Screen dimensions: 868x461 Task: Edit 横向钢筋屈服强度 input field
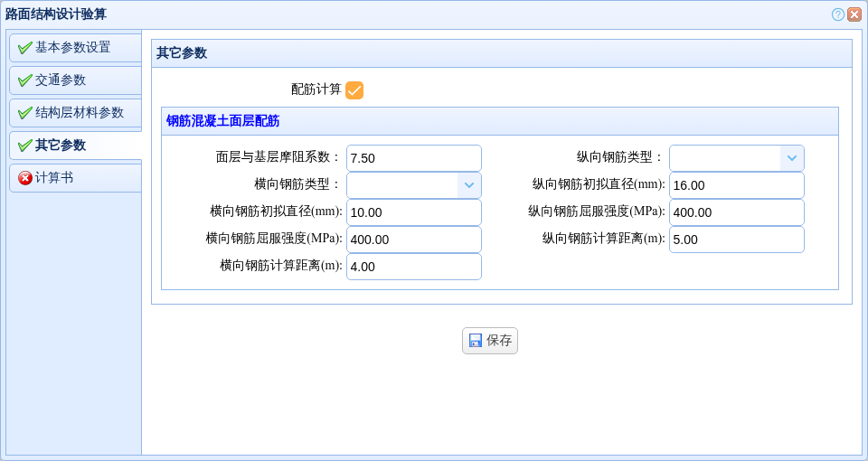413,240
